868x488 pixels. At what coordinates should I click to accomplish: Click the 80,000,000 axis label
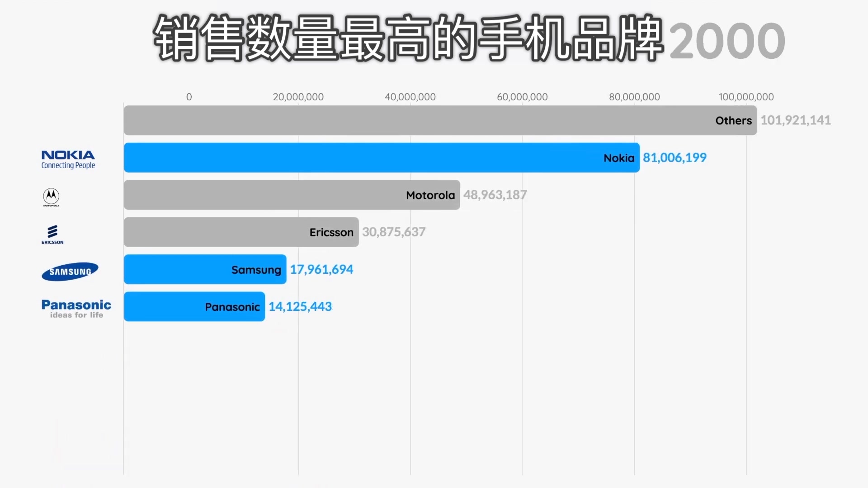coord(634,97)
